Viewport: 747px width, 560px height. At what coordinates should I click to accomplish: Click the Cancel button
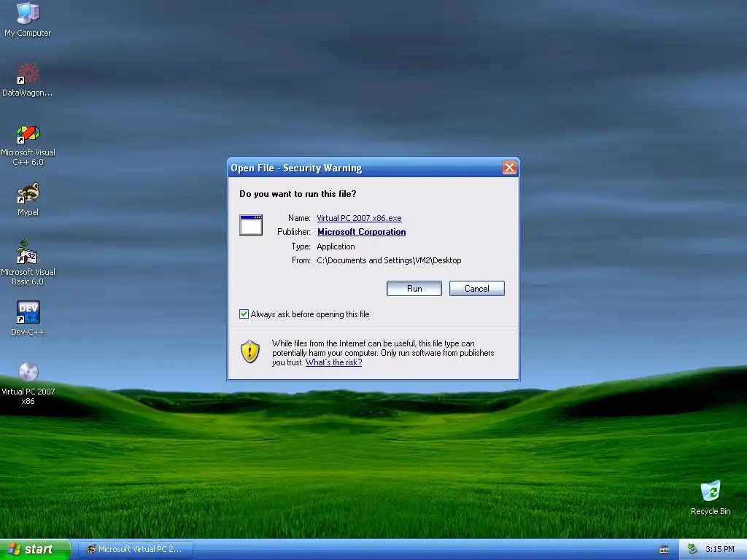click(x=476, y=289)
